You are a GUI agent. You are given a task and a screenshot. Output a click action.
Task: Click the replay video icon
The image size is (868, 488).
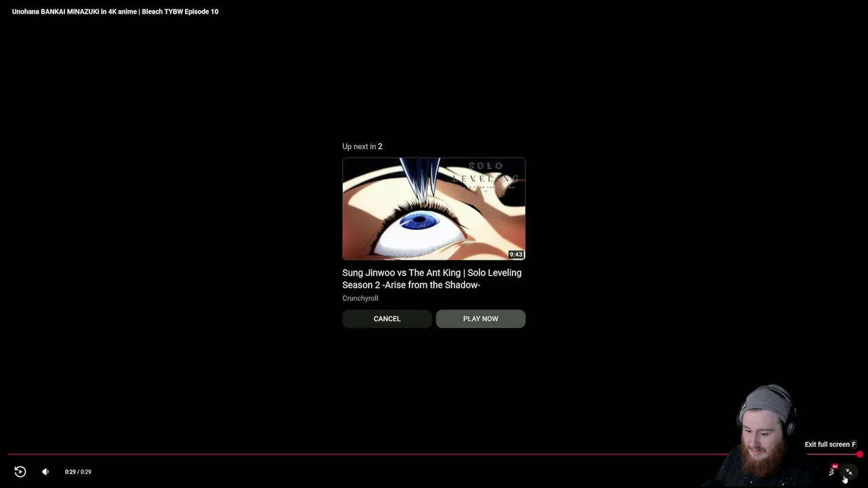tap(20, 472)
